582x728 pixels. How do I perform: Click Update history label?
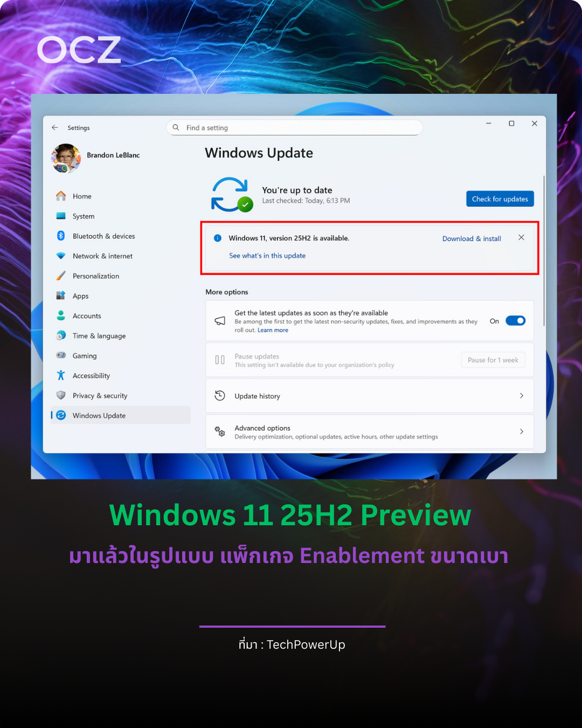[258, 396]
